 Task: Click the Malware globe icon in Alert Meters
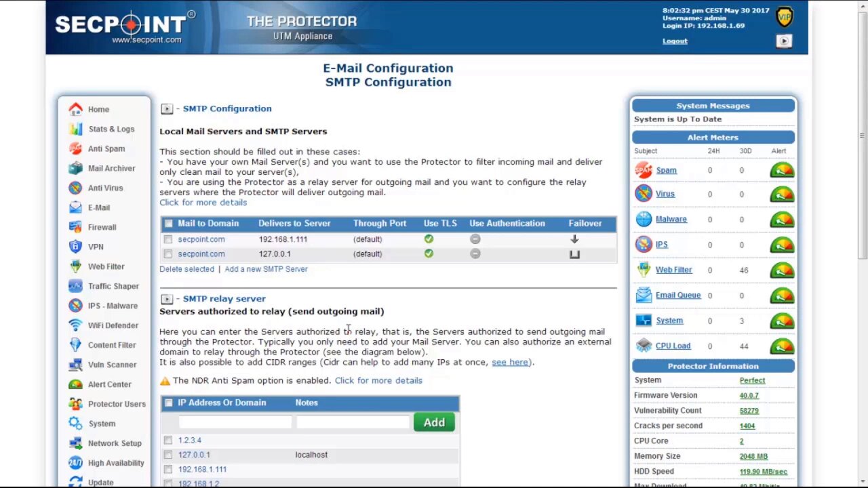(x=644, y=219)
